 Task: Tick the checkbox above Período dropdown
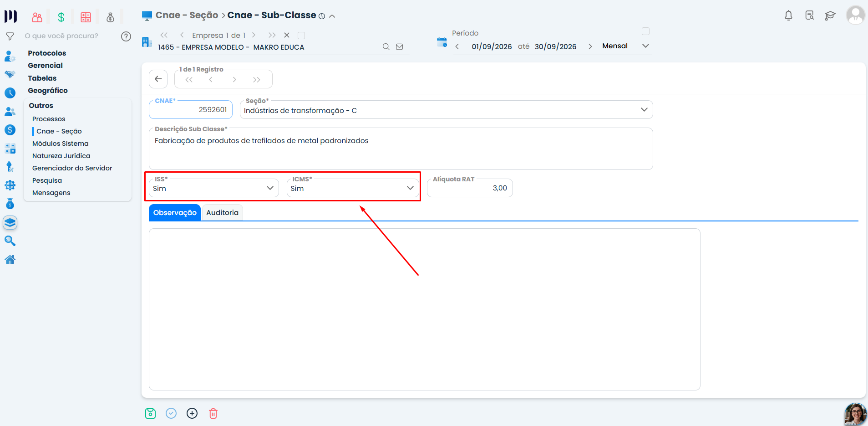(x=645, y=31)
